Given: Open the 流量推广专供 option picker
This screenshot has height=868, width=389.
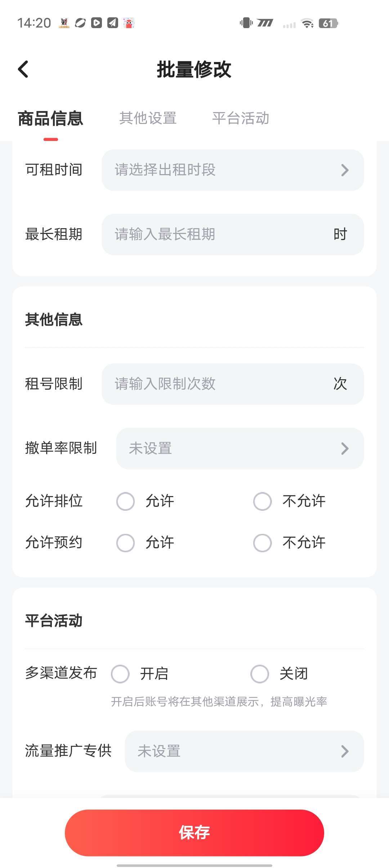Looking at the screenshot, I should pos(244,751).
